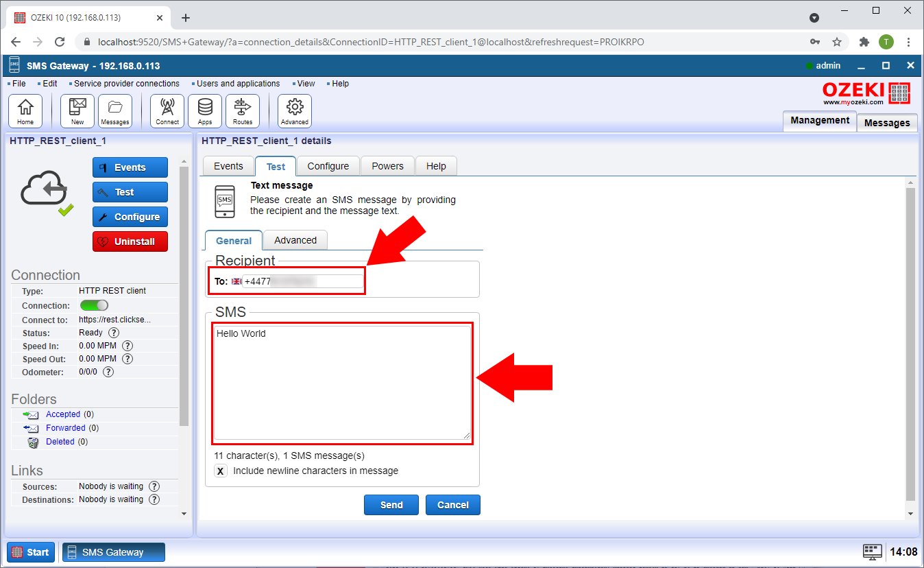The height and width of the screenshot is (568, 924).
Task: Toggle the Connection on/off switch
Action: (x=94, y=305)
